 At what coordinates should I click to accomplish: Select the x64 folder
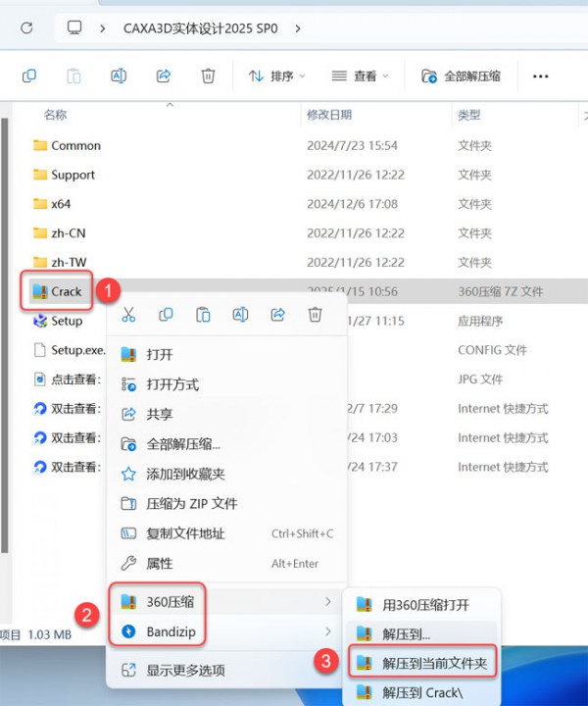(x=52, y=204)
